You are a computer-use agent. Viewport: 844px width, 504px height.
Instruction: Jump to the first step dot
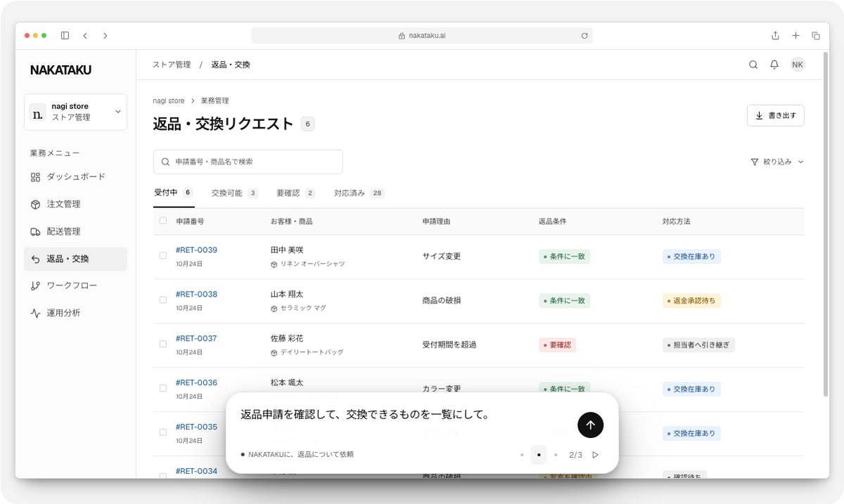(x=522, y=455)
